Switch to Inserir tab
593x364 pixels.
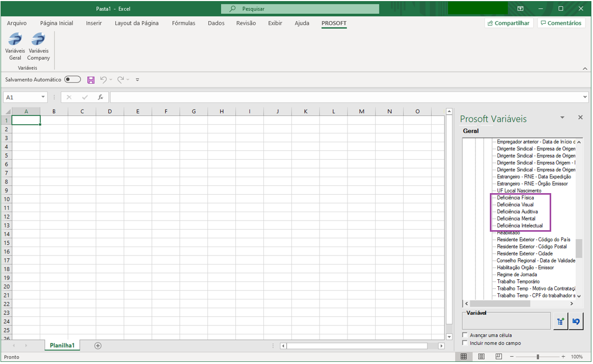click(x=94, y=23)
